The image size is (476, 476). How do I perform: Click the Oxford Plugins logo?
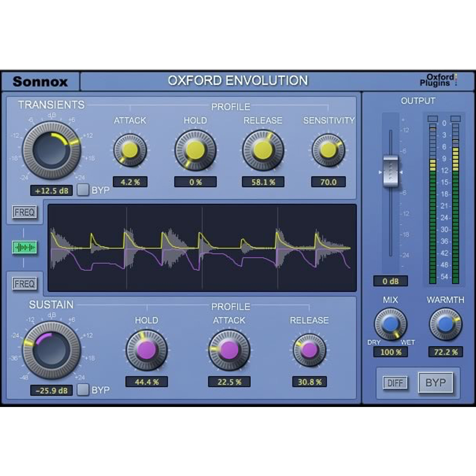438,80
